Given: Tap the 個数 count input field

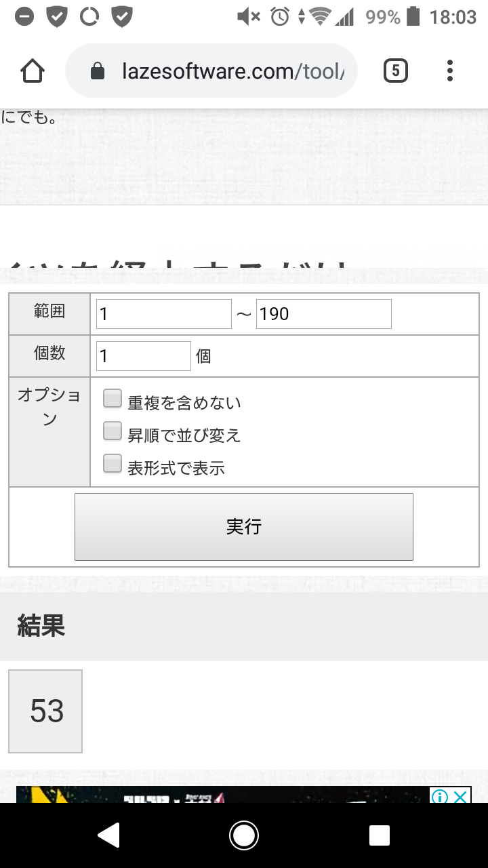Looking at the screenshot, I should click(144, 356).
